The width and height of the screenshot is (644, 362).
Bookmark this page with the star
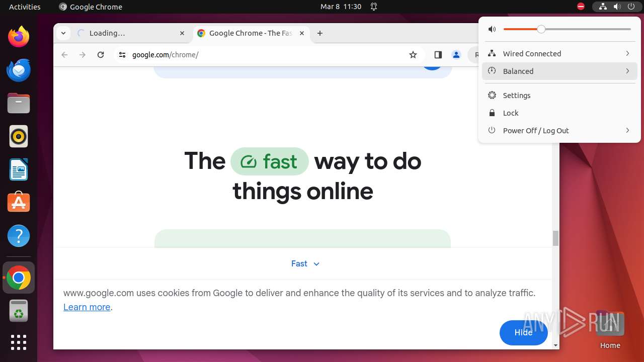[x=413, y=55]
